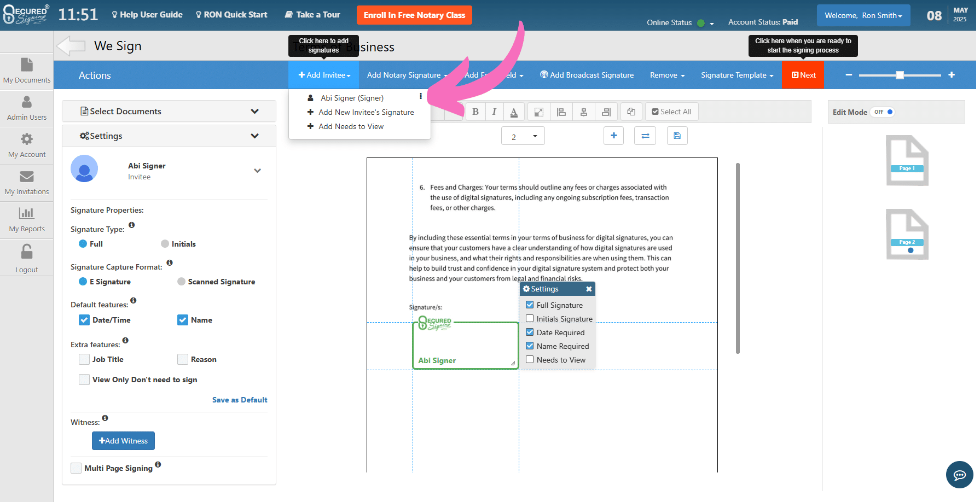
Task: Click the Save as Default link
Action: point(240,400)
